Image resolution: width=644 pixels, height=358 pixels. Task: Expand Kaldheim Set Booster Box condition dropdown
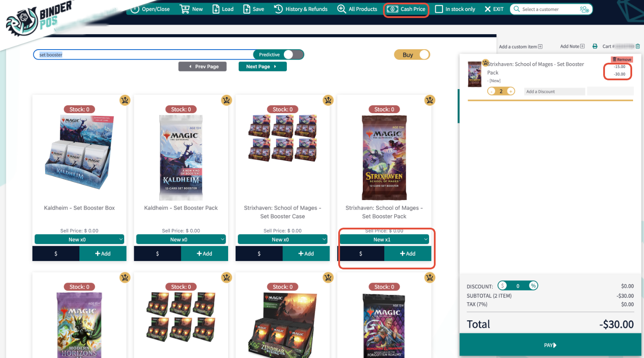[79, 240]
